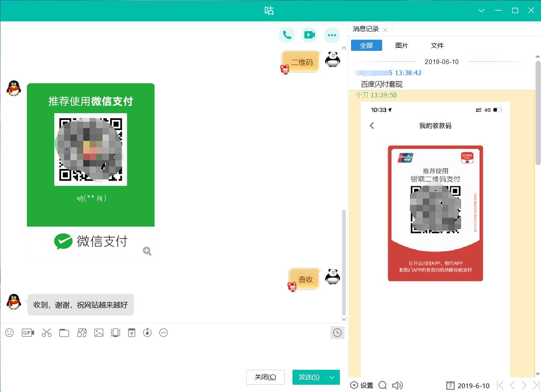Viewport: 541px width, 392px height.
Task: Go to the previous page of message records
Action: (513, 385)
